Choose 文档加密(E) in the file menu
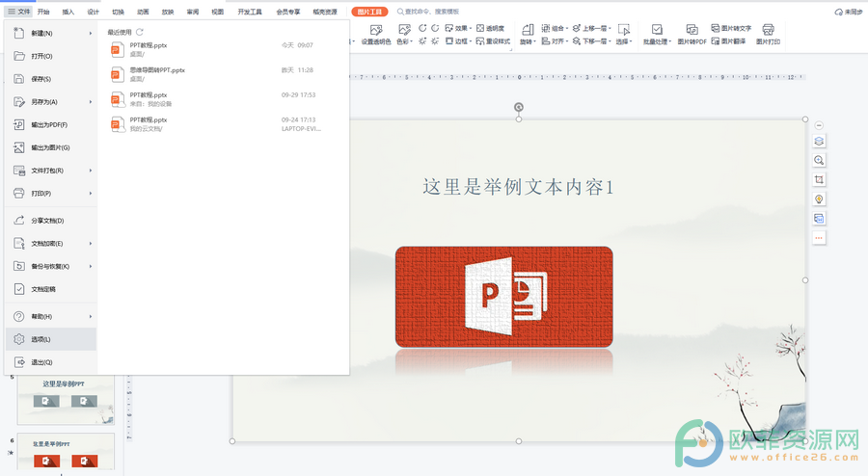Viewport: 868px width, 476px height. click(x=51, y=243)
